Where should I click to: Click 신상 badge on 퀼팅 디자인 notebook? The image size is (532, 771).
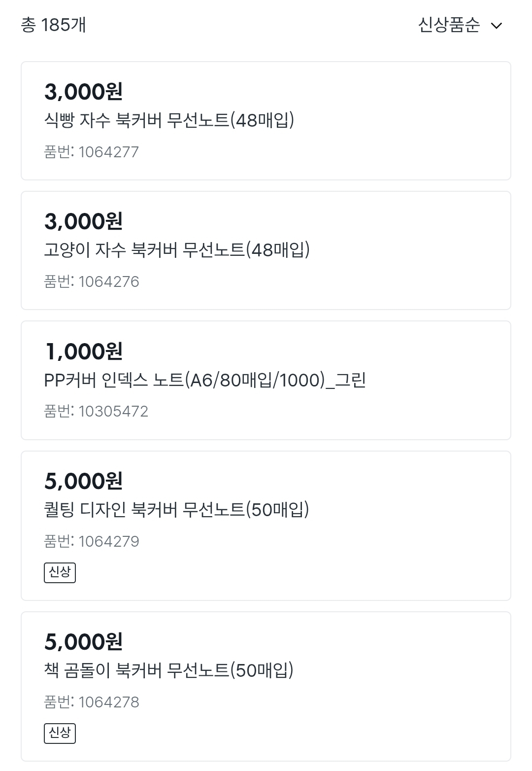point(60,572)
